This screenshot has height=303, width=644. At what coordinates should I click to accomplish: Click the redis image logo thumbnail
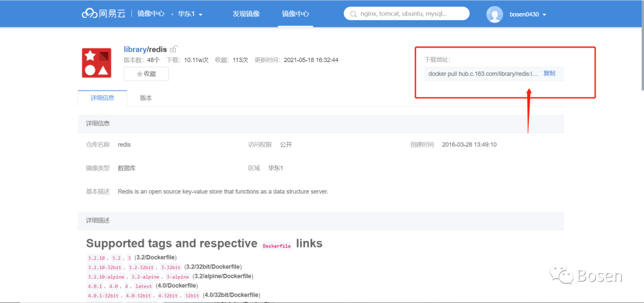pyautogui.click(x=97, y=63)
